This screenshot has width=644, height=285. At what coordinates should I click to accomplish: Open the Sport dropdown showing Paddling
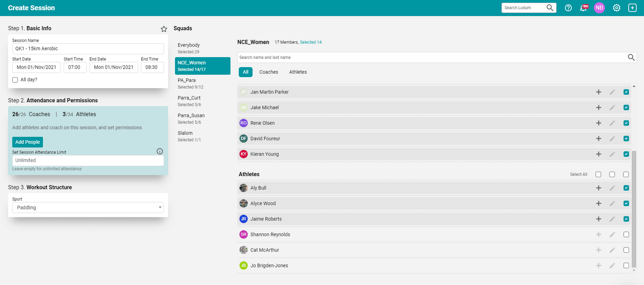point(88,208)
